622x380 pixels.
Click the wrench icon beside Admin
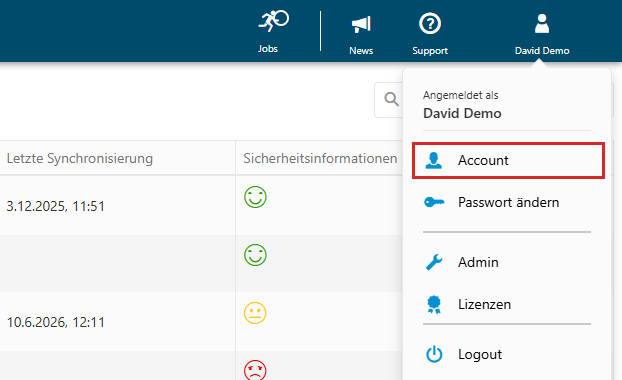[434, 262]
